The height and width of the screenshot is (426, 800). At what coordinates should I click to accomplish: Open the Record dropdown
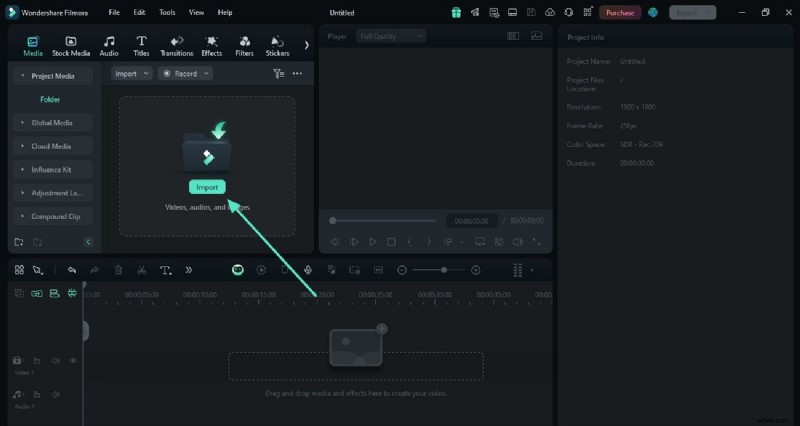click(x=185, y=73)
